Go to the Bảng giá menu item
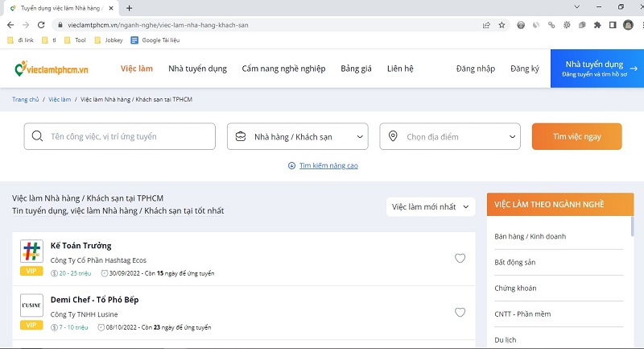This screenshot has width=644, height=349. (356, 69)
